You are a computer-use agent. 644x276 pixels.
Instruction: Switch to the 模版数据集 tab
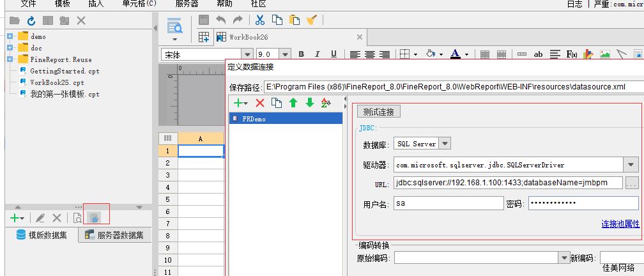point(42,235)
